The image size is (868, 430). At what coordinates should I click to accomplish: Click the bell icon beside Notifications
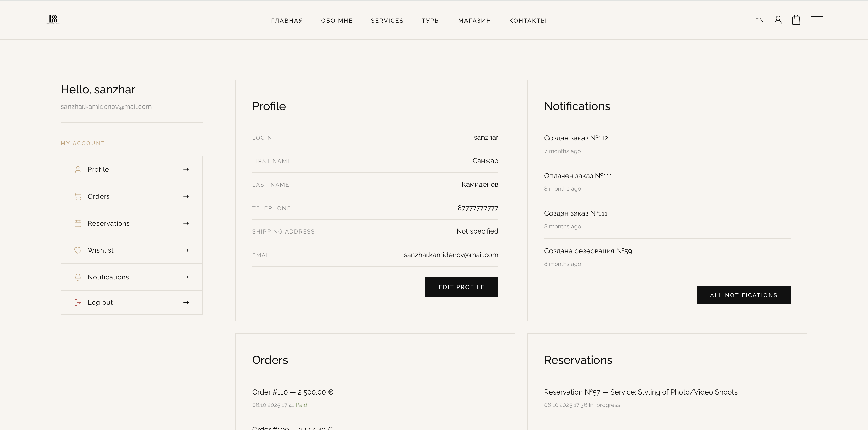(78, 277)
